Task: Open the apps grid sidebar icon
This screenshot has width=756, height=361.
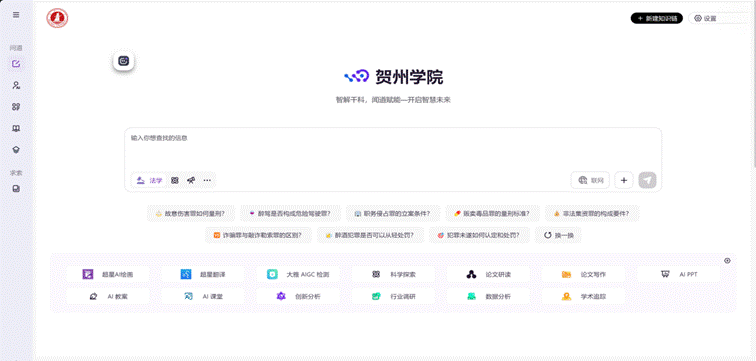Action: click(x=16, y=107)
